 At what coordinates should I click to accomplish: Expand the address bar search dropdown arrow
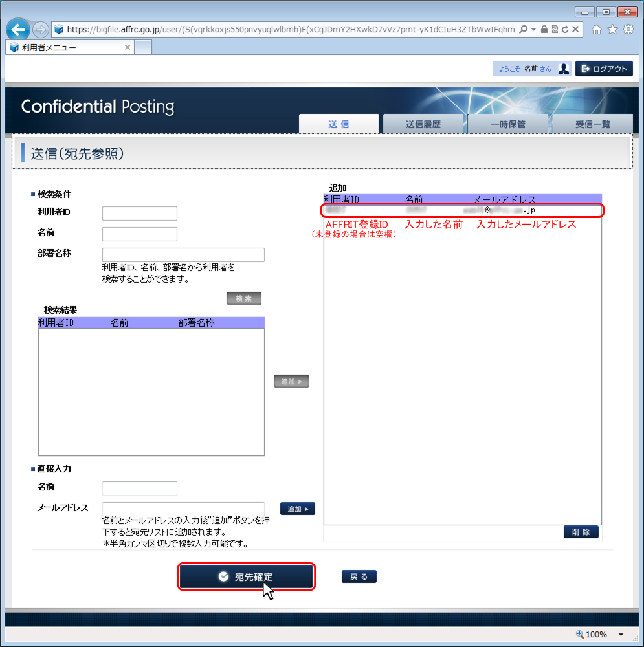533,30
